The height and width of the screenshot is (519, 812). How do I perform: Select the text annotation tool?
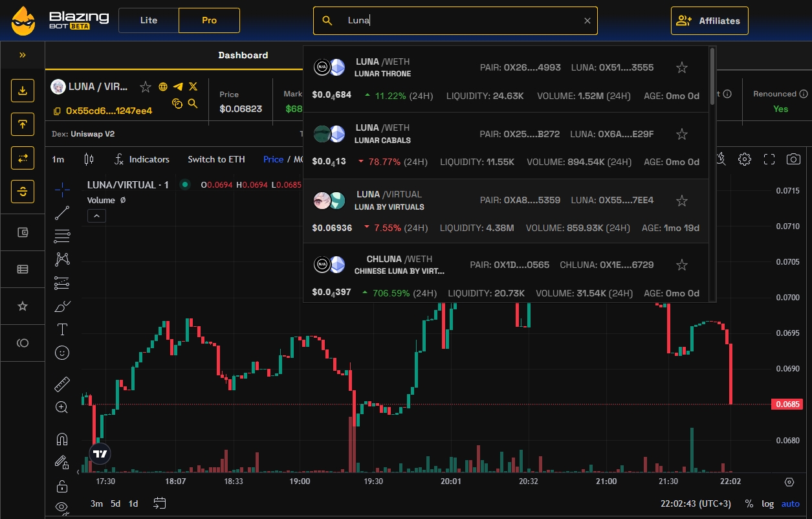(x=62, y=329)
